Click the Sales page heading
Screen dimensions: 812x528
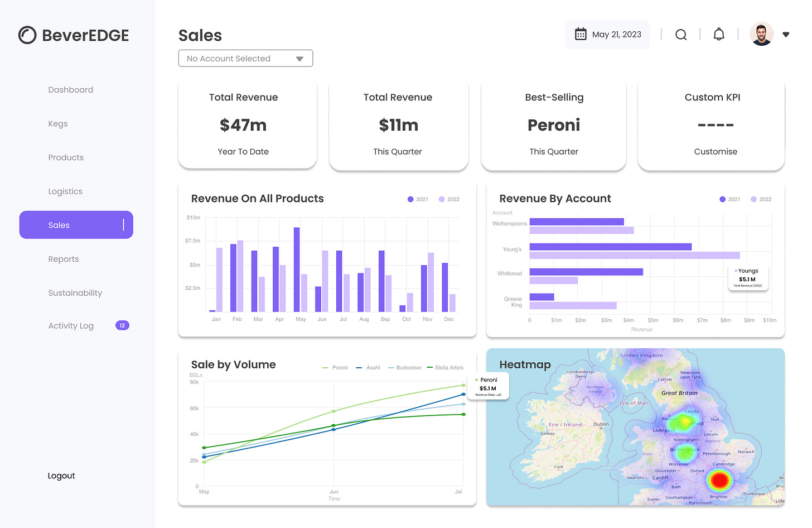point(200,36)
